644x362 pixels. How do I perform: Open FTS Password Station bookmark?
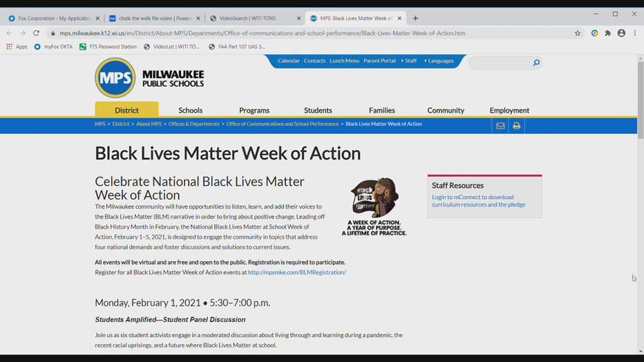pyautogui.click(x=108, y=47)
